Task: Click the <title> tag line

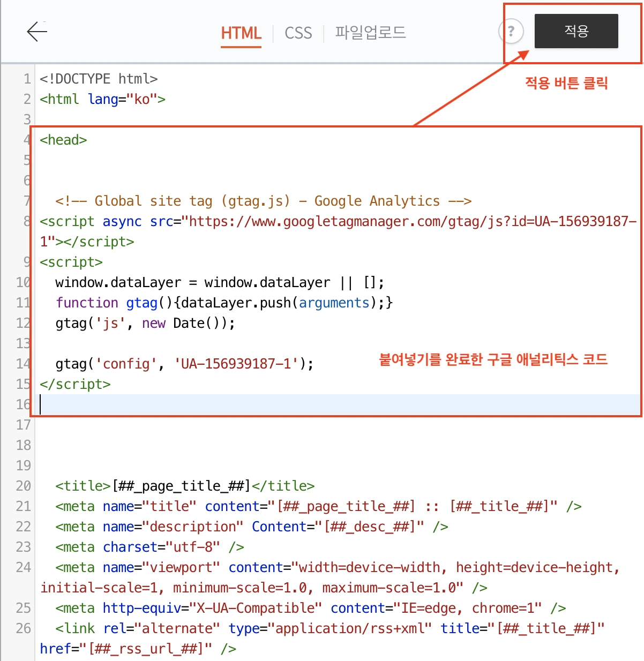Action: pyautogui.click(x=185, y=486)
